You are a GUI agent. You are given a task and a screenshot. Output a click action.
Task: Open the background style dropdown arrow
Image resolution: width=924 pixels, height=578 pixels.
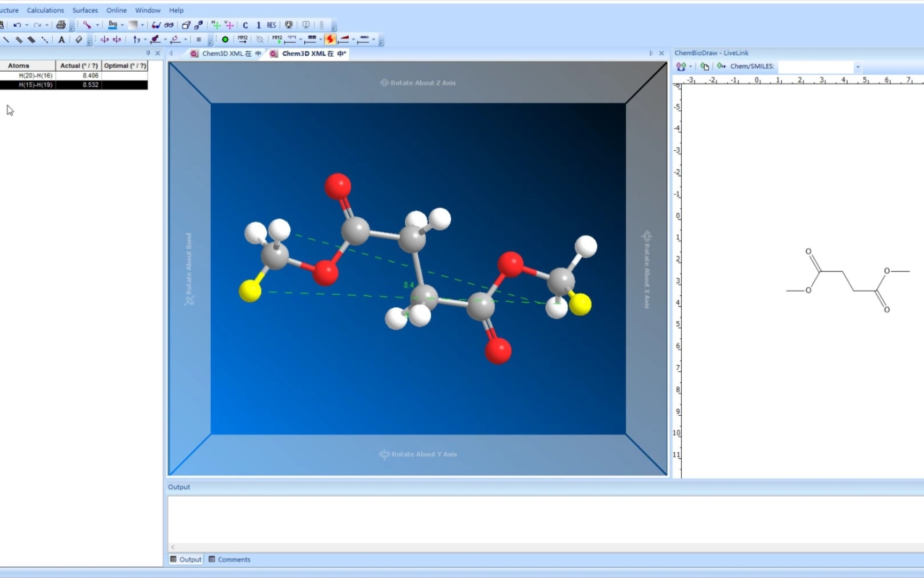click(x=142, y=25)
